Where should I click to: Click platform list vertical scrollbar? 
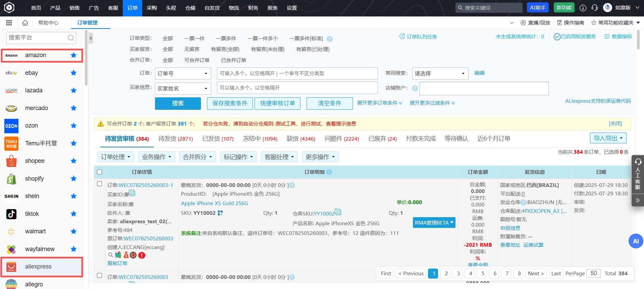click(x=86, y=58)
